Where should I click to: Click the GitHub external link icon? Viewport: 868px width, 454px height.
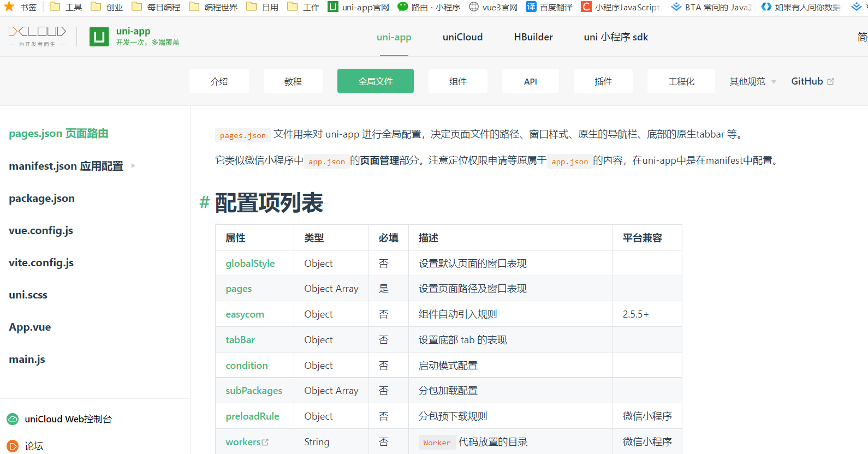pyautogui.click(x=831, y=81)
